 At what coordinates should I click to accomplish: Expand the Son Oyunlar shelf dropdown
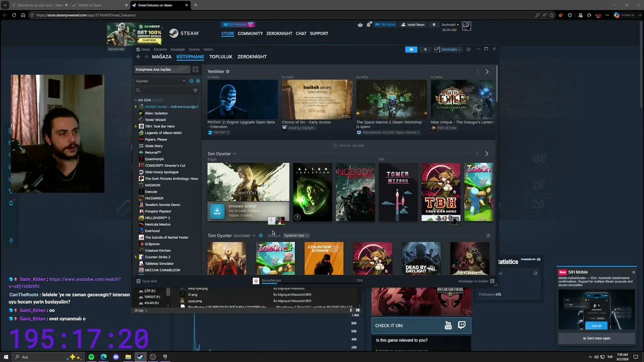pyautogui.click(x=234, y=154)
